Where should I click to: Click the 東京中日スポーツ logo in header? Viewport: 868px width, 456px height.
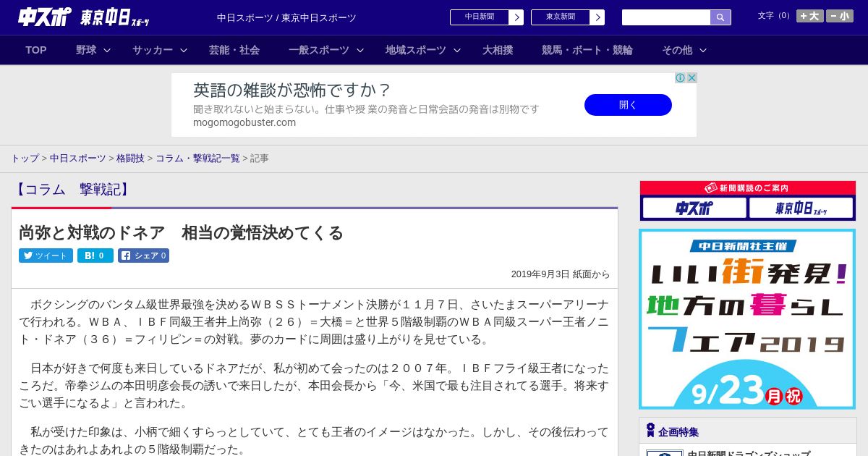click(x=116, y=17)
